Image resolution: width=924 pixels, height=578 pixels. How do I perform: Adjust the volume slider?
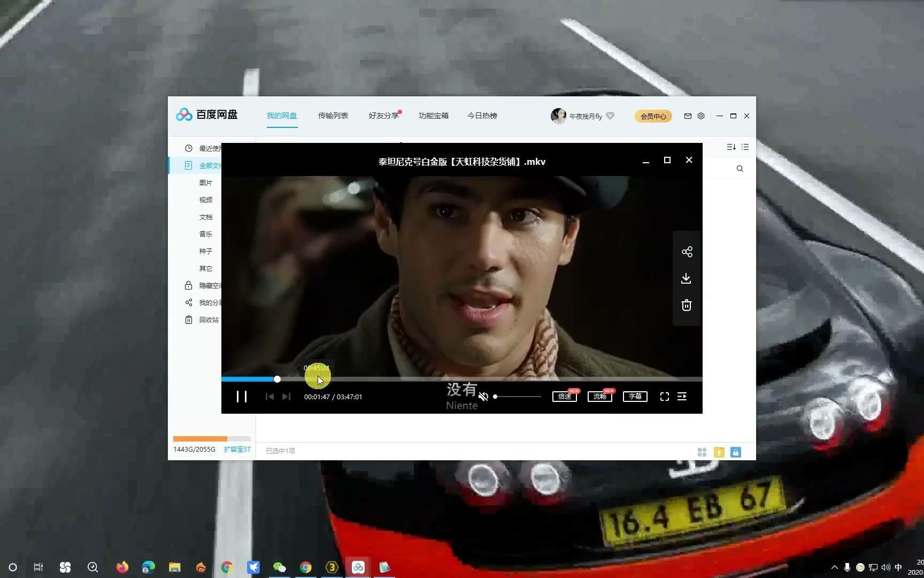pyautogui.click(x=517, y=397)
